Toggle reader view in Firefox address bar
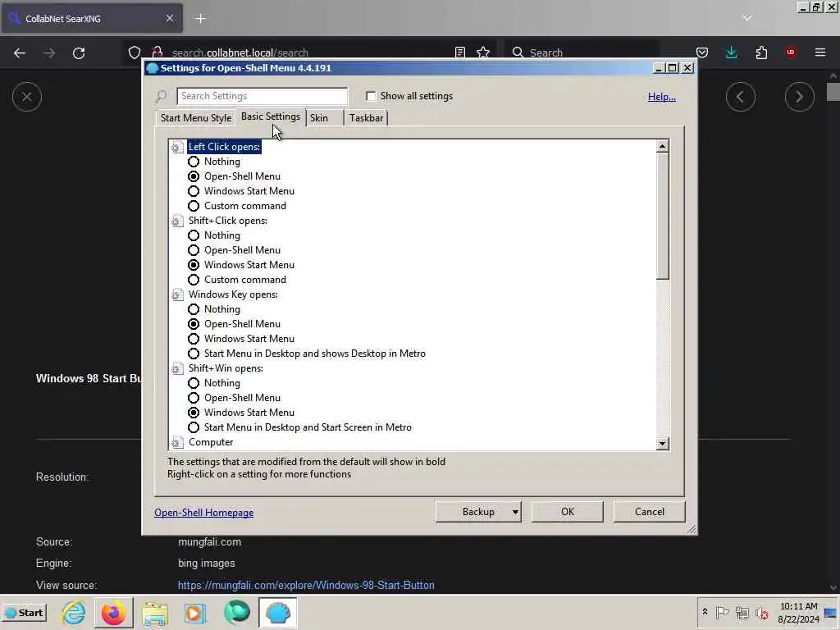 [459, 52]
